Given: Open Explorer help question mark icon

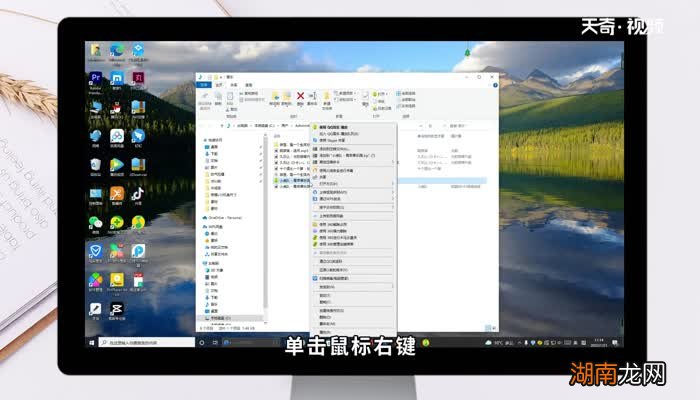Looking at the screenshot, I should 495,85.
